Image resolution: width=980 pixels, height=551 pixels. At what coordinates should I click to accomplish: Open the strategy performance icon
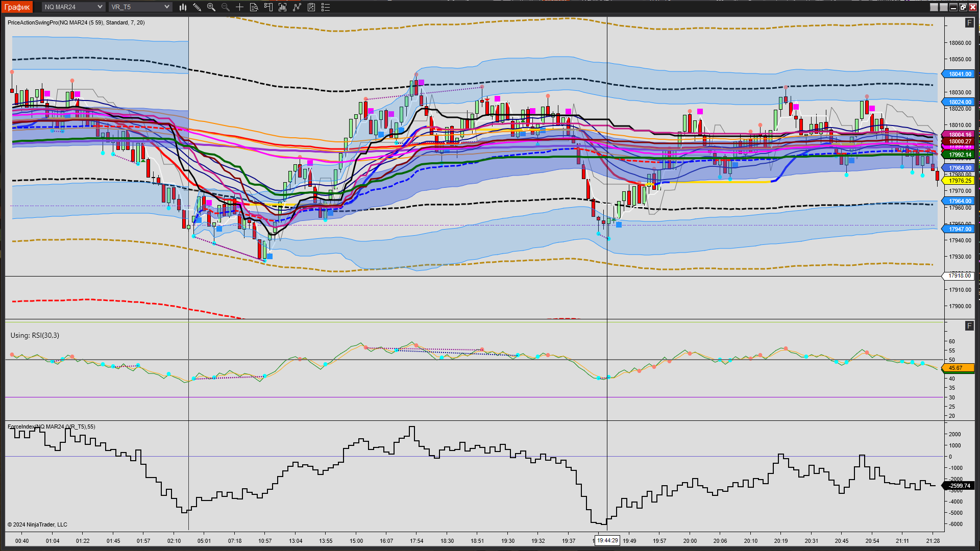tap(311, 7)
